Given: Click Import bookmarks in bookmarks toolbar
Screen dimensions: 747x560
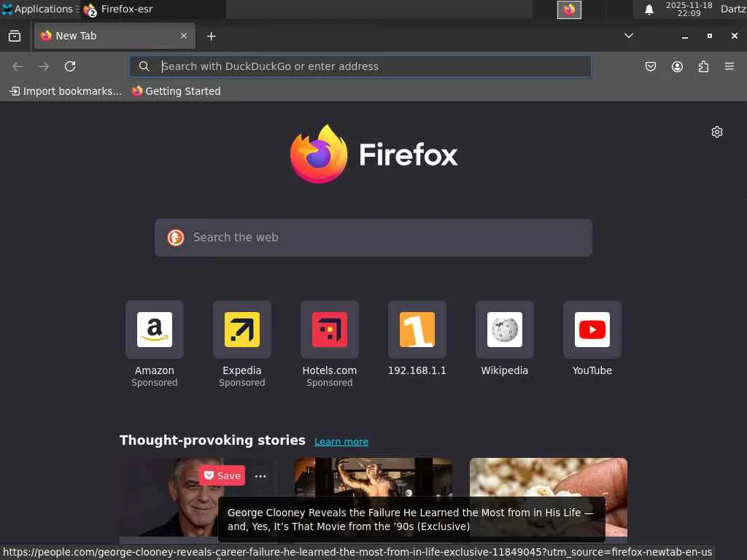Looking at the screenshot, I should tap(66, 91).
